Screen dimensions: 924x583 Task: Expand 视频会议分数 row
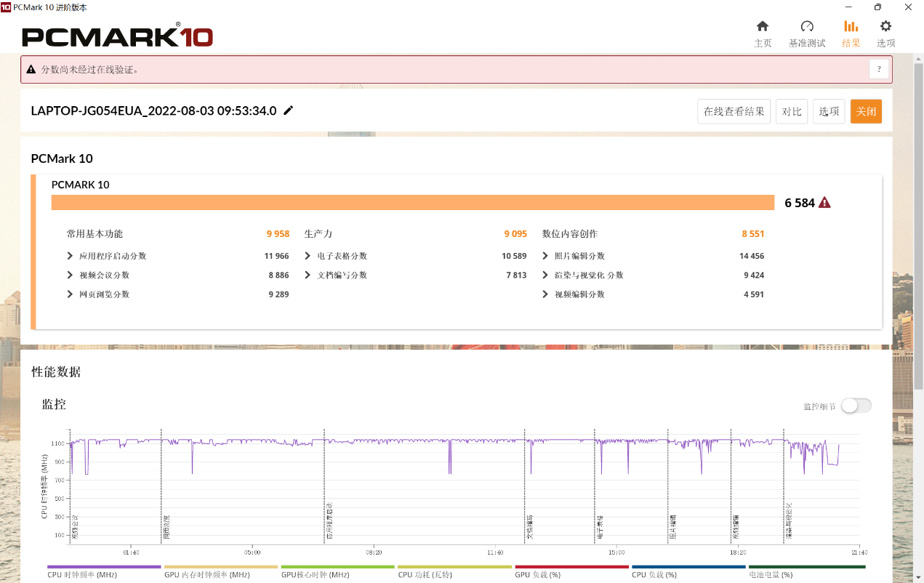70,275
